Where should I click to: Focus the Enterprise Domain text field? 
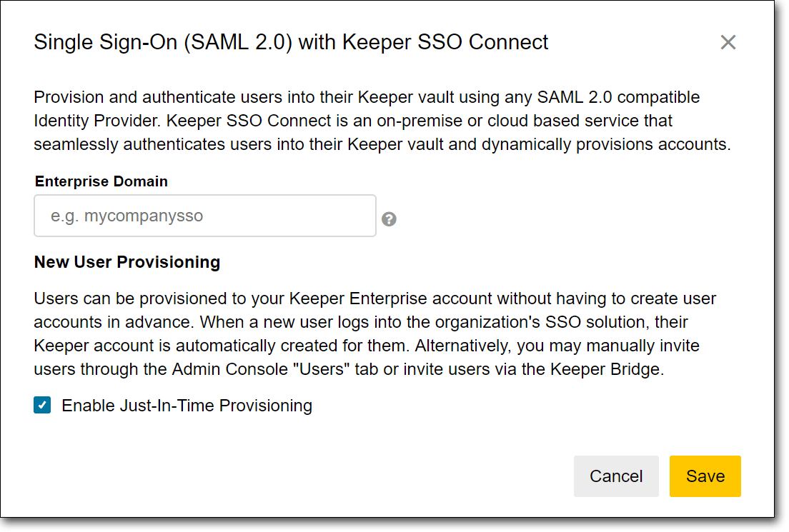pos(205,216)
